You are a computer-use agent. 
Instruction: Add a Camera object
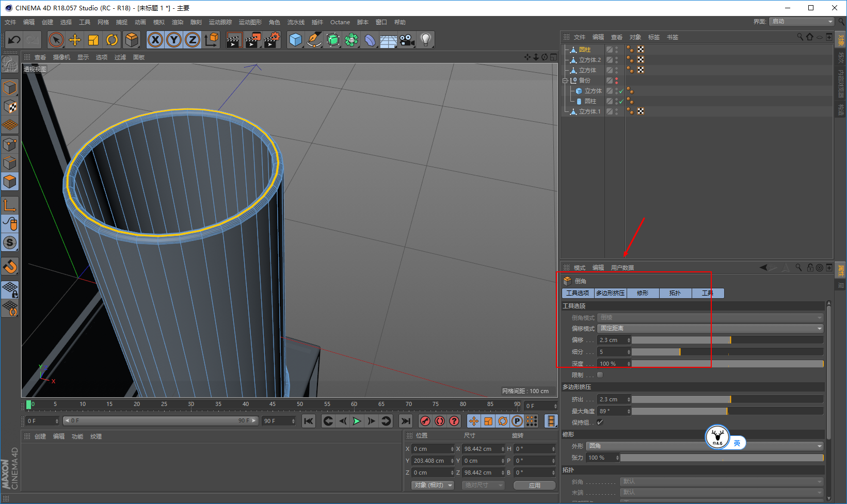[x=407, y=40]
